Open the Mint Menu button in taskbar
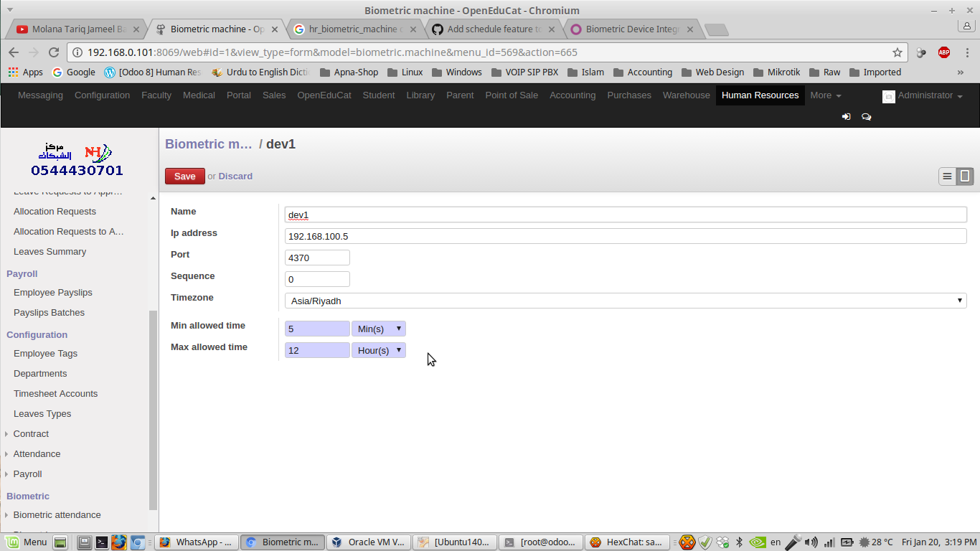Image resolution: width=980 pixels, height=551 pixels. tap(27, 542)
